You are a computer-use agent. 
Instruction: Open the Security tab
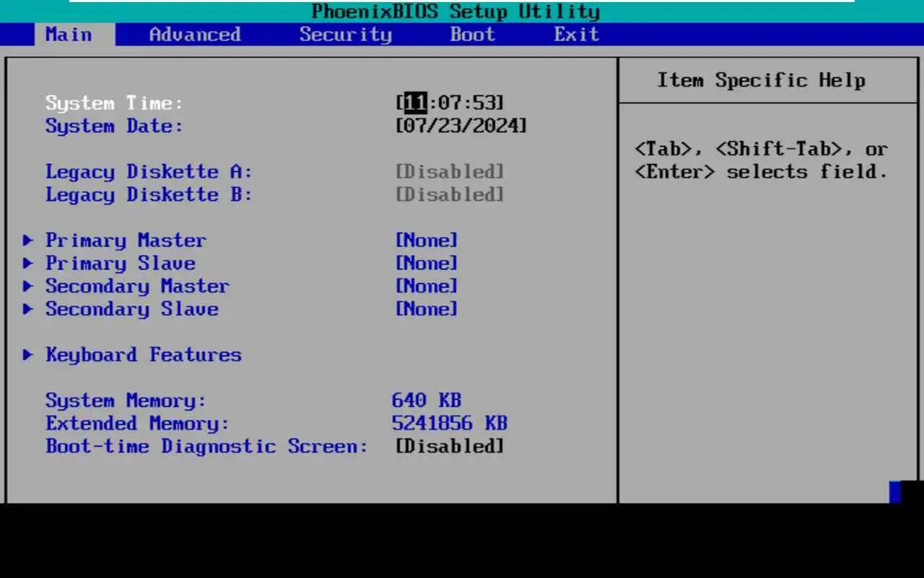pyautogui.click(x=346, y=35)
